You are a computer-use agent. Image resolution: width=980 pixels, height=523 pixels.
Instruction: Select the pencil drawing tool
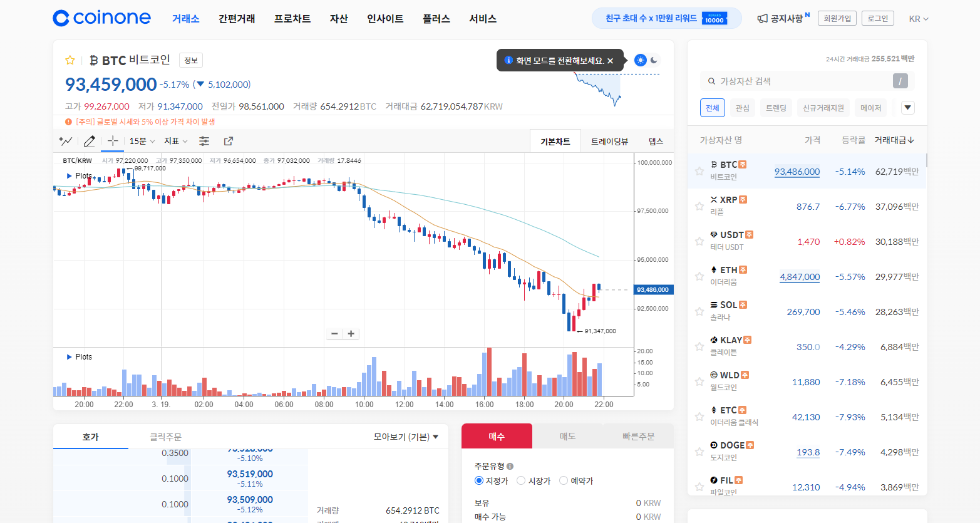pyautogui.click(x=90, y=141)
